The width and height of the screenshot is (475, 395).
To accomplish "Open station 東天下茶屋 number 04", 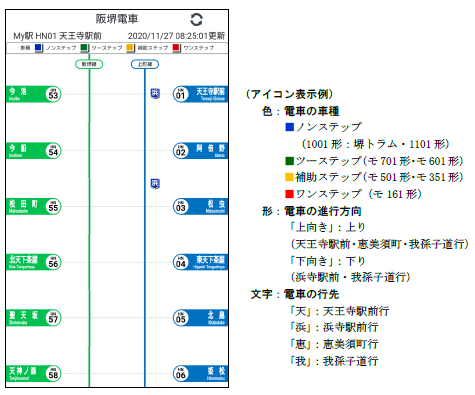I will click(201, 262).
